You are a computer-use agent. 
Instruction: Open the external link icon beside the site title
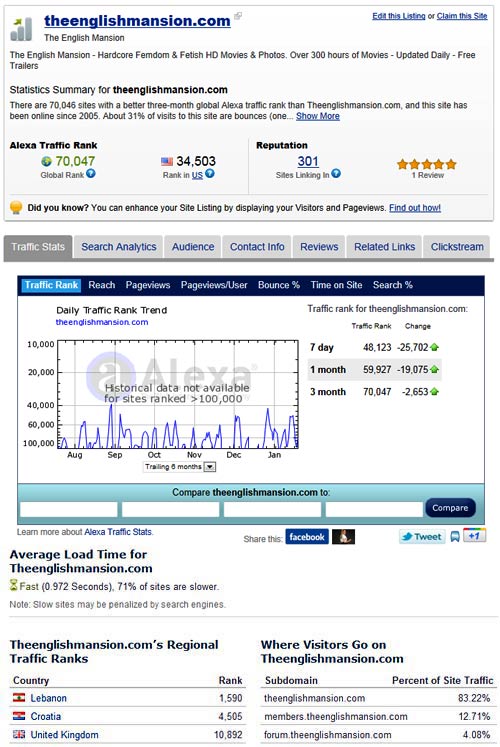pos(238,16)
